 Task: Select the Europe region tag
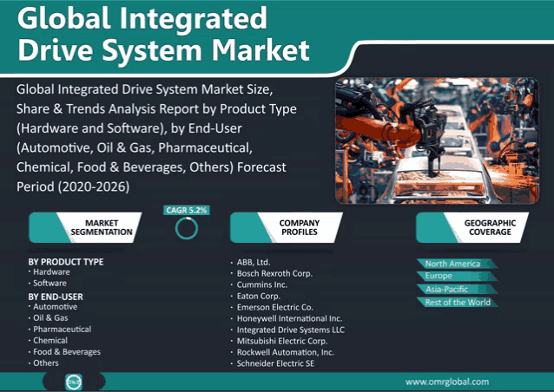pos(457,276)
